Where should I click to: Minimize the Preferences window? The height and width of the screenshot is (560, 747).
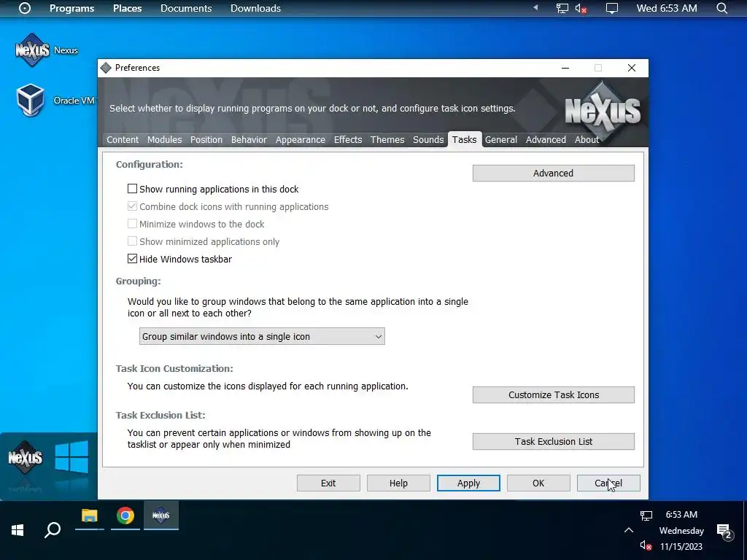point(565,68)
